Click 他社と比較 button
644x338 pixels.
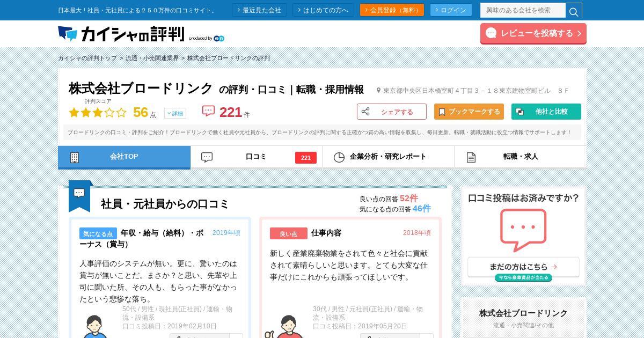546,112
